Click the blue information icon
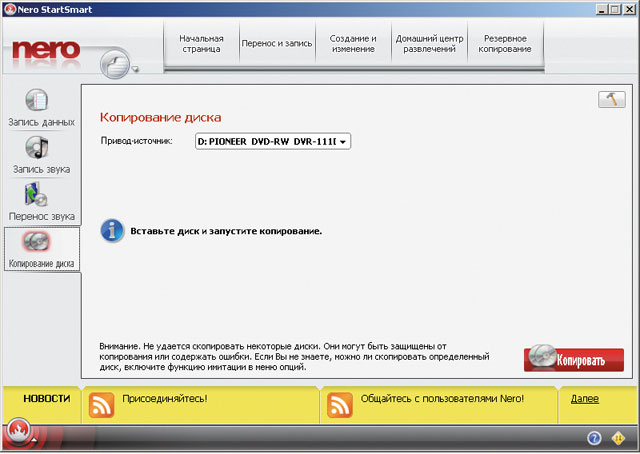640x454 pixels. click(x=112, y=231)
